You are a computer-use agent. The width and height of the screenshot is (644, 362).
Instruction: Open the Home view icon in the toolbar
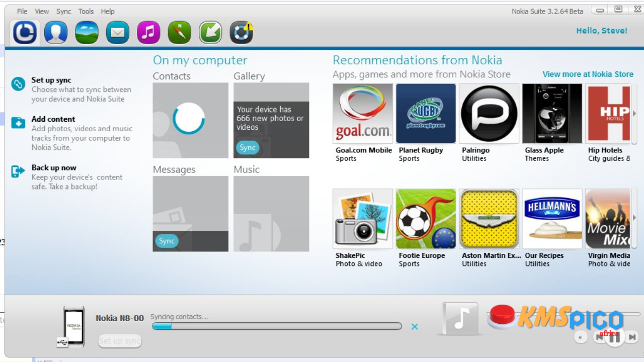tap(25, 33)
